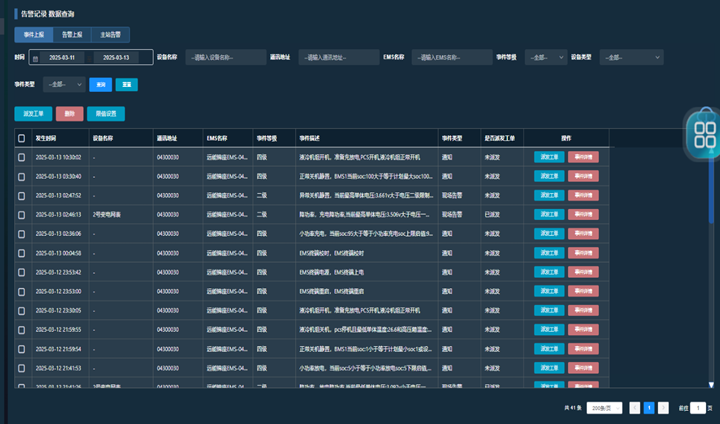Expand the 设备类型 dropdown
Screen dimensions: 720x424
point(630,58)
